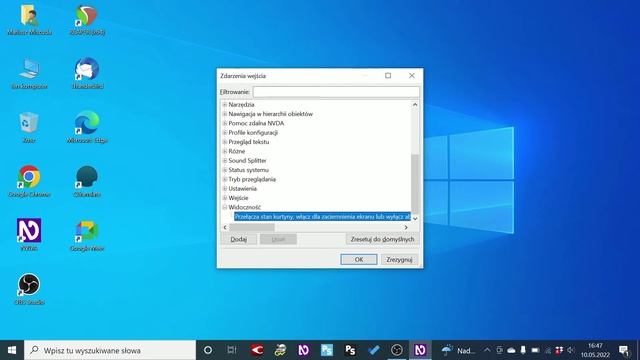Image resolution: width=640 pixels, height=360 pixels.
Task: Click the blue checkmark taskbar icon
Action: coord(373,350)
